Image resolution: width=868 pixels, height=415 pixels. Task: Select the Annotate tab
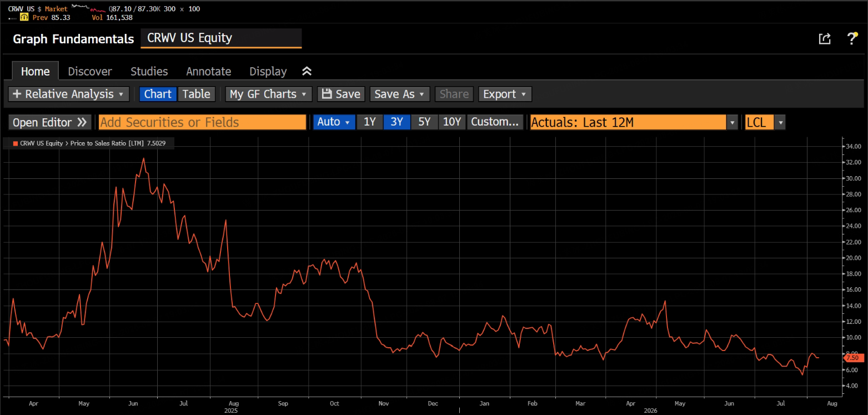209,71
